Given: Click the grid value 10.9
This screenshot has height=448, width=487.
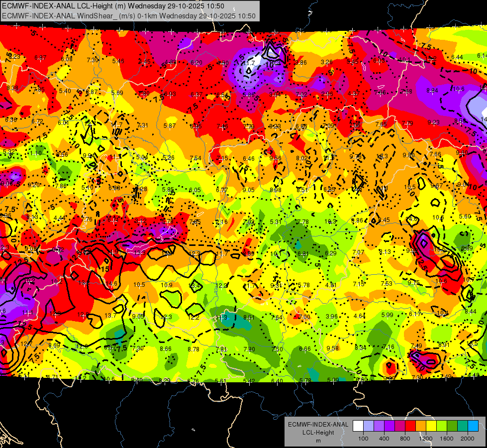Looking at the screenshot, I should click(167, 285).
